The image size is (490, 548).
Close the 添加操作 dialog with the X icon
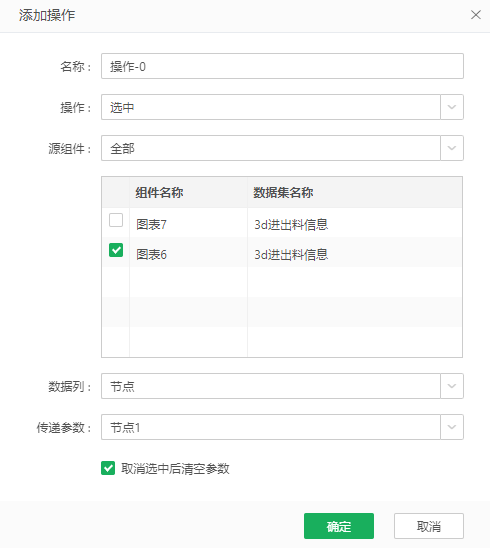tap(475, 15)
